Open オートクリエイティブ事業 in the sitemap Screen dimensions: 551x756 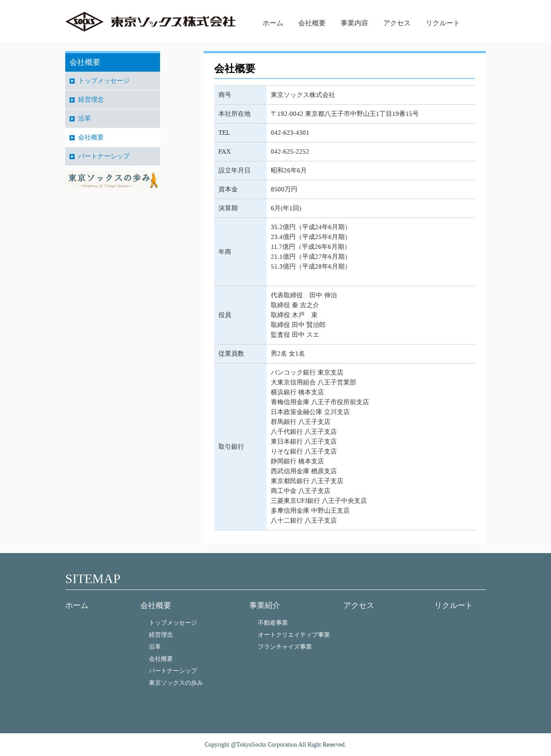294,635
